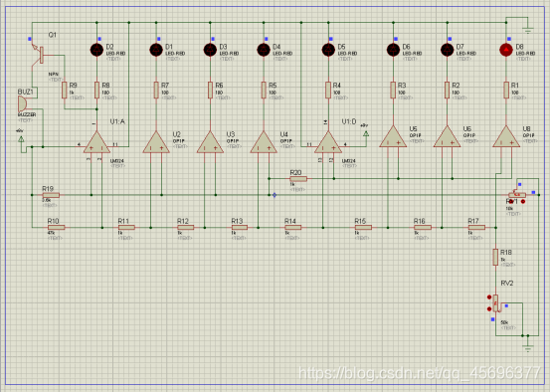Pick resistor R2 under D7

coord(447,90)
